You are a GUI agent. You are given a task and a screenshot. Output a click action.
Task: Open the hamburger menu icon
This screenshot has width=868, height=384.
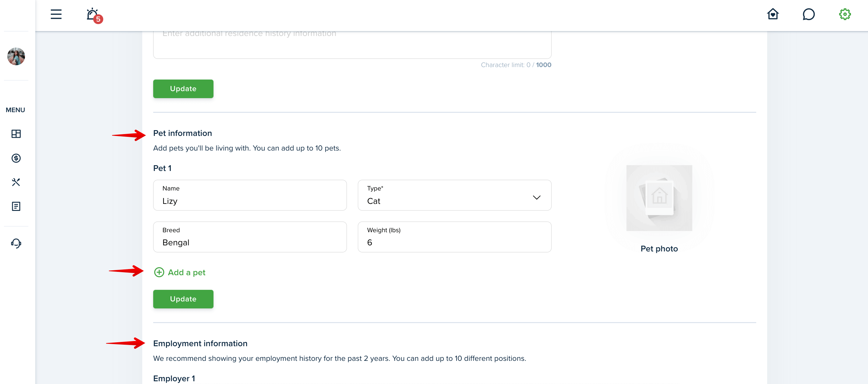pos(56,15)
